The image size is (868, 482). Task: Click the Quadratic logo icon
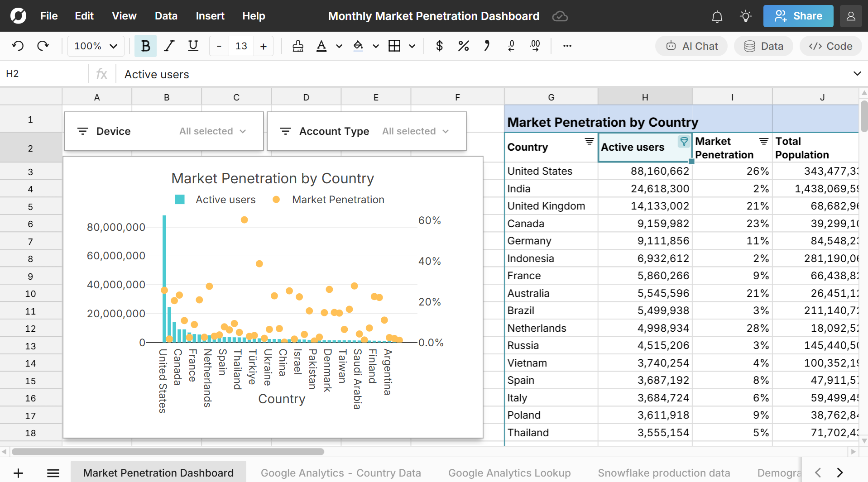coord(18,16)
